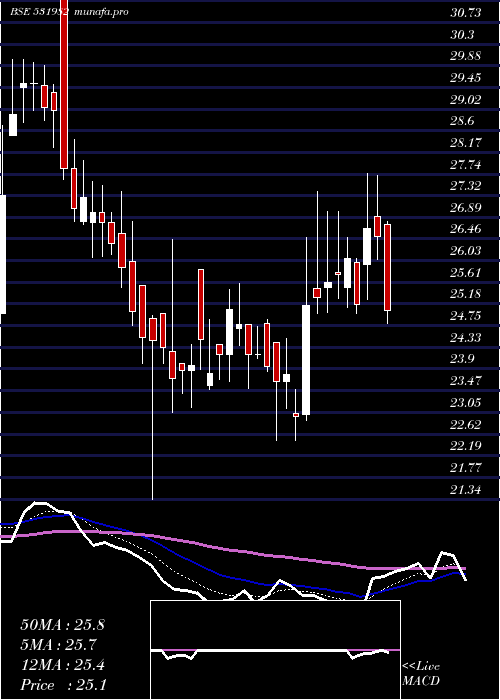This screenshot has height=700, width=500.
Task: Click the 24.33 price label
Action: pyautogui.click(x=466, y=338)
